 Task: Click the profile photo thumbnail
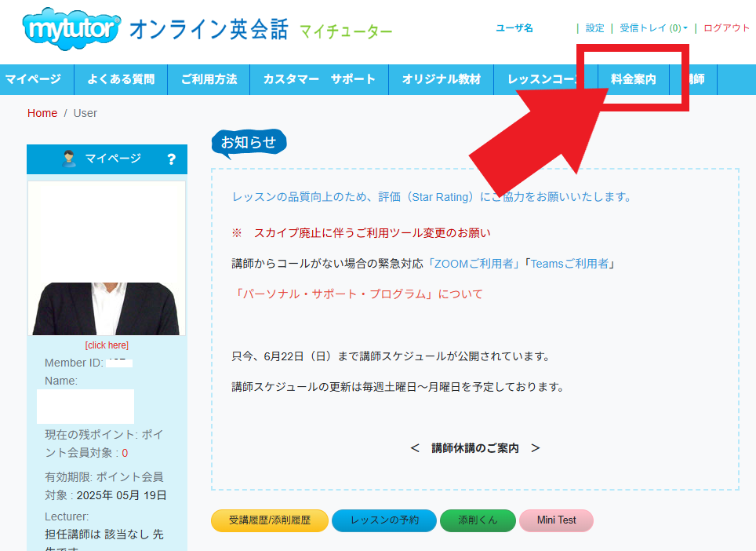pos(107,259)
